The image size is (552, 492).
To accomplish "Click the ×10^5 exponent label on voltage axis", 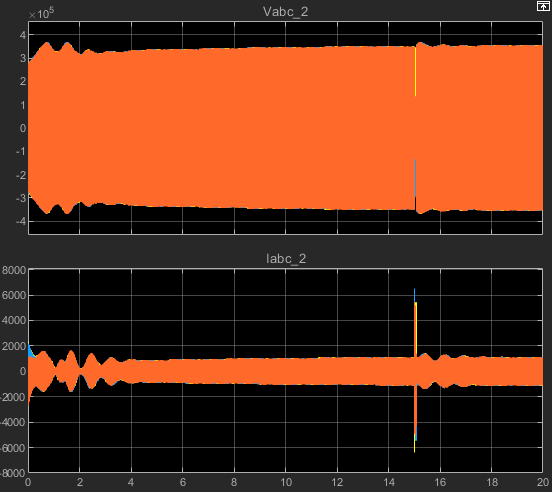I will [x=42, y=14].
